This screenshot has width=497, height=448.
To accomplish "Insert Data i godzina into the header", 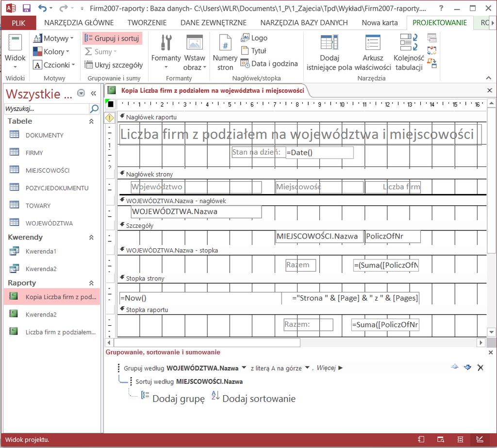I will (x=269, y=64).
